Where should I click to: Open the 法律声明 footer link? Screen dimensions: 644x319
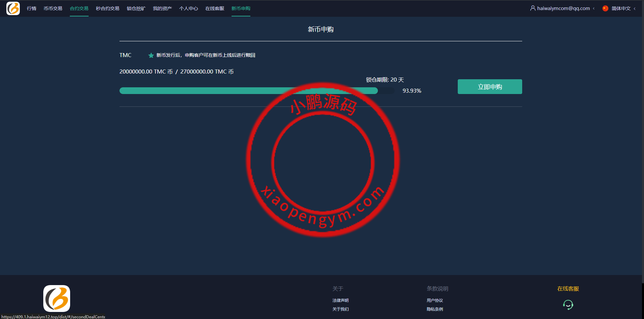340,300
